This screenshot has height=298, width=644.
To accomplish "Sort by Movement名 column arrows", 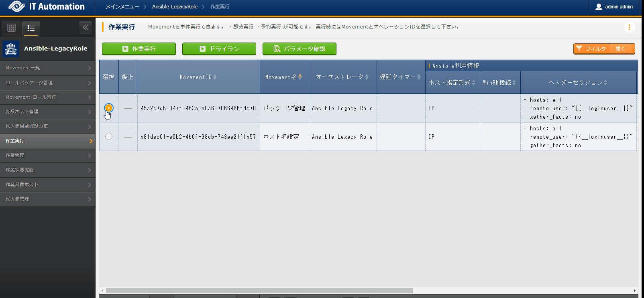I will coord(300,77).
